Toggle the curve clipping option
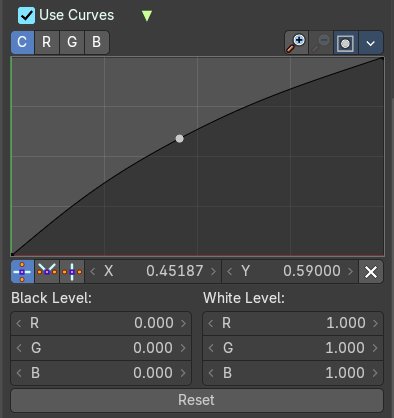The image size is (394, 418). coord(346,43)
